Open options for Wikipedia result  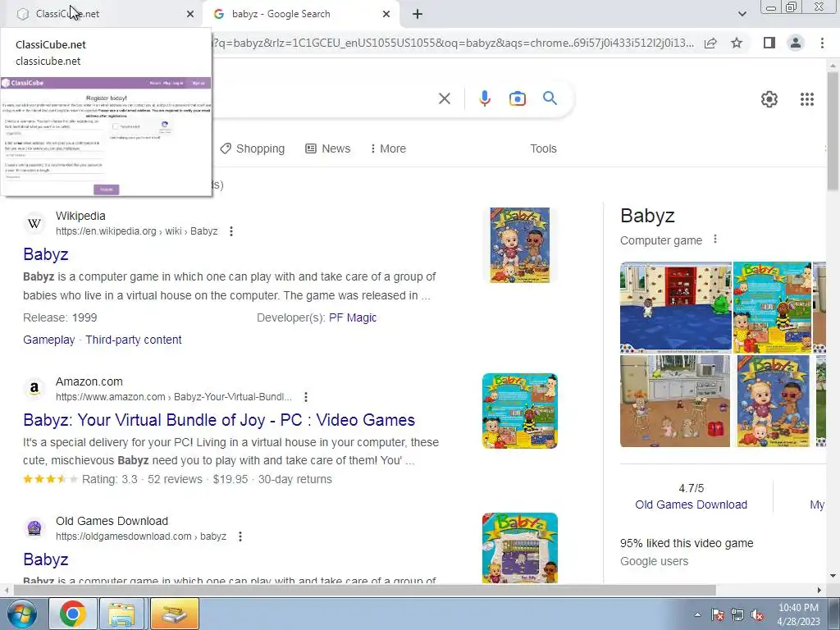coord(231,231)
